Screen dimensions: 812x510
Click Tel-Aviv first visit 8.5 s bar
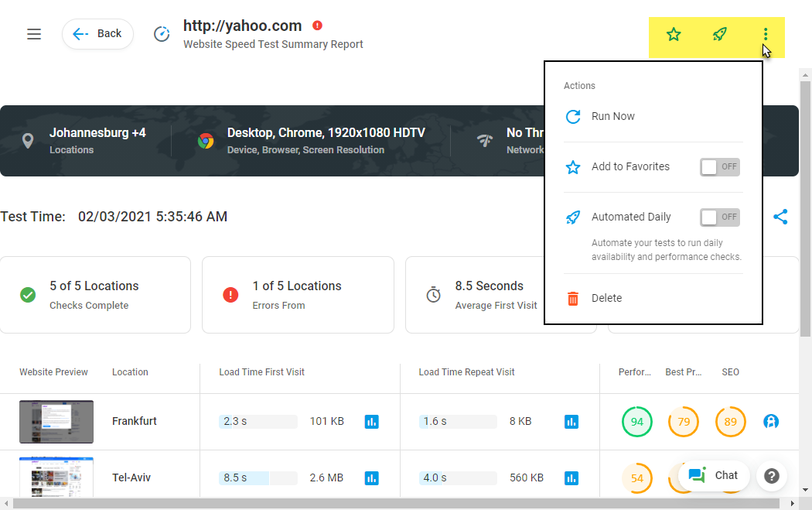coord(258,477)
